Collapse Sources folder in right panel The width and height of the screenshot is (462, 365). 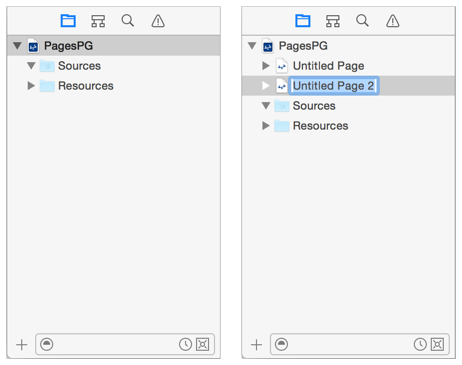pos(266,106)
